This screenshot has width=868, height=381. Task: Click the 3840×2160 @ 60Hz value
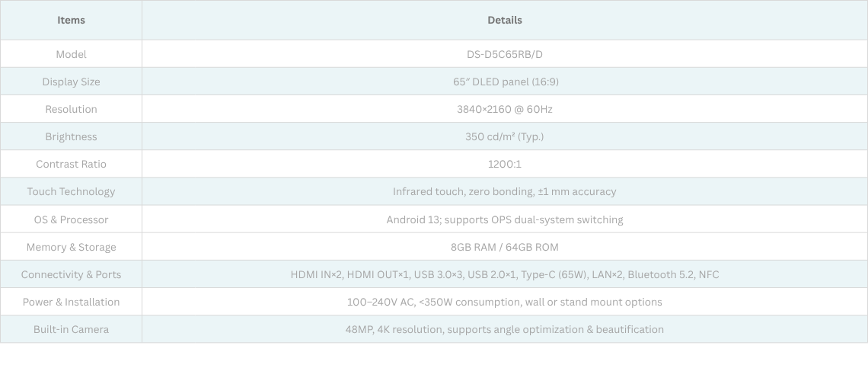(x=505, y=109)
